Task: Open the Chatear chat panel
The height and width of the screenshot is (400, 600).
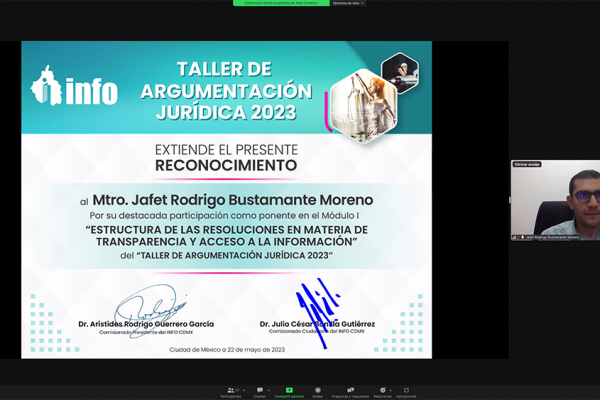Action: point(260,392)
